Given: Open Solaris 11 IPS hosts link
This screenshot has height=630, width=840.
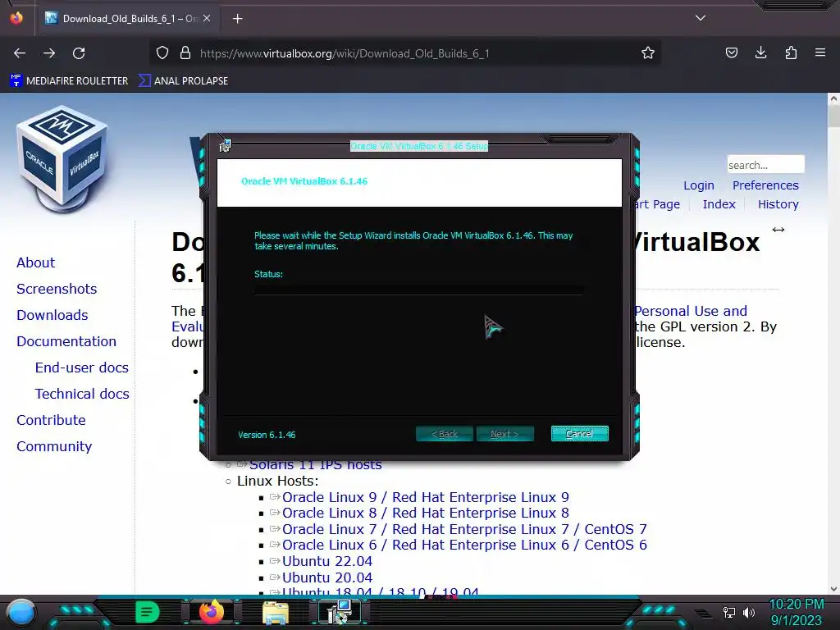Looking at the screenshot, I should pos(316,465).
